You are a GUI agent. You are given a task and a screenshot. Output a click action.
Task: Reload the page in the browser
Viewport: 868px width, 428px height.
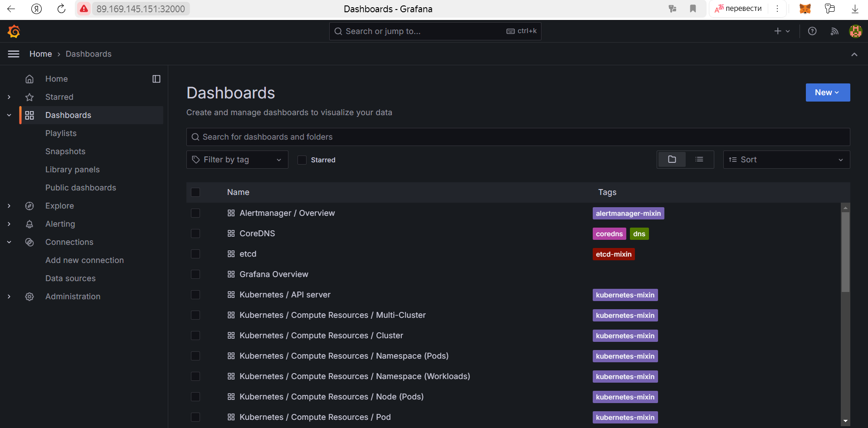(61, 9)
